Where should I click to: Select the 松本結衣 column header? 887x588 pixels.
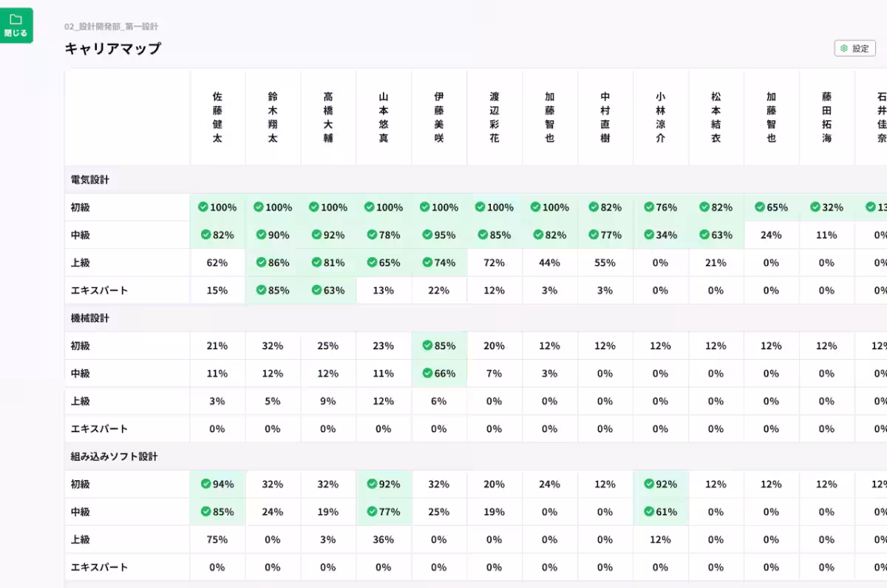pos(716,117)
